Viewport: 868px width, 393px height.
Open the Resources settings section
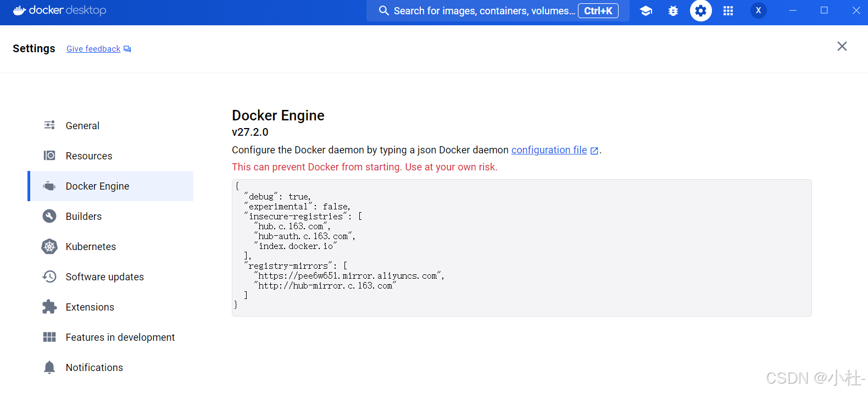coord(110,156)
